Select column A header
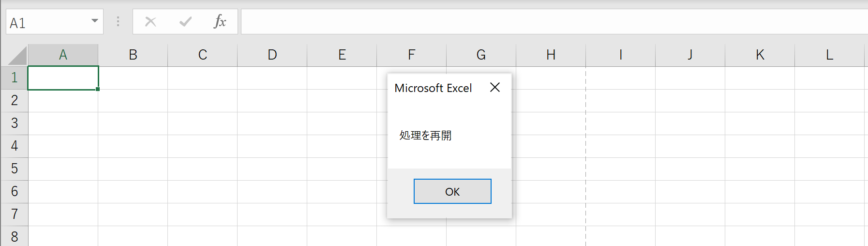This screenshot has height=246, width=868. pyautogui.click(x=63, y=55)
